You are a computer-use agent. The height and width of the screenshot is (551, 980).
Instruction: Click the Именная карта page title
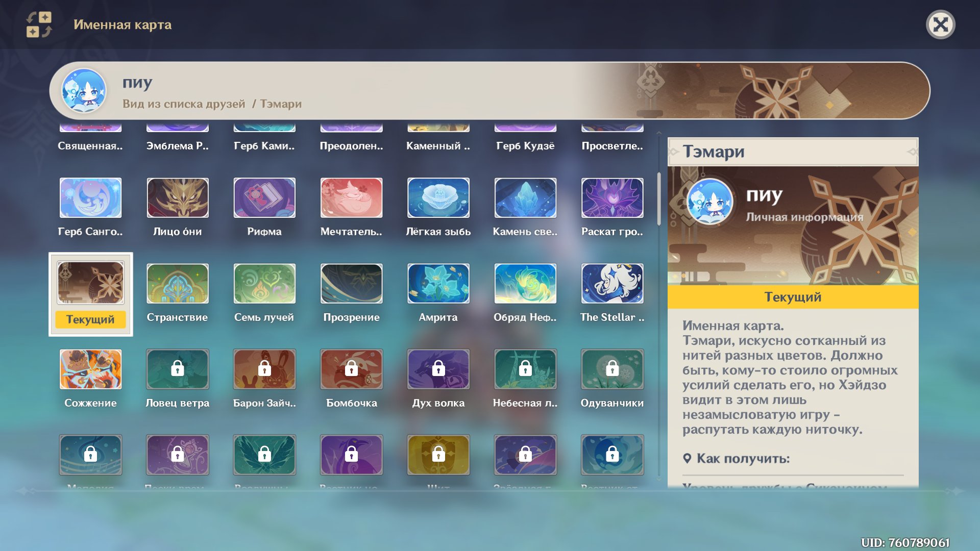tap(122, 24)
